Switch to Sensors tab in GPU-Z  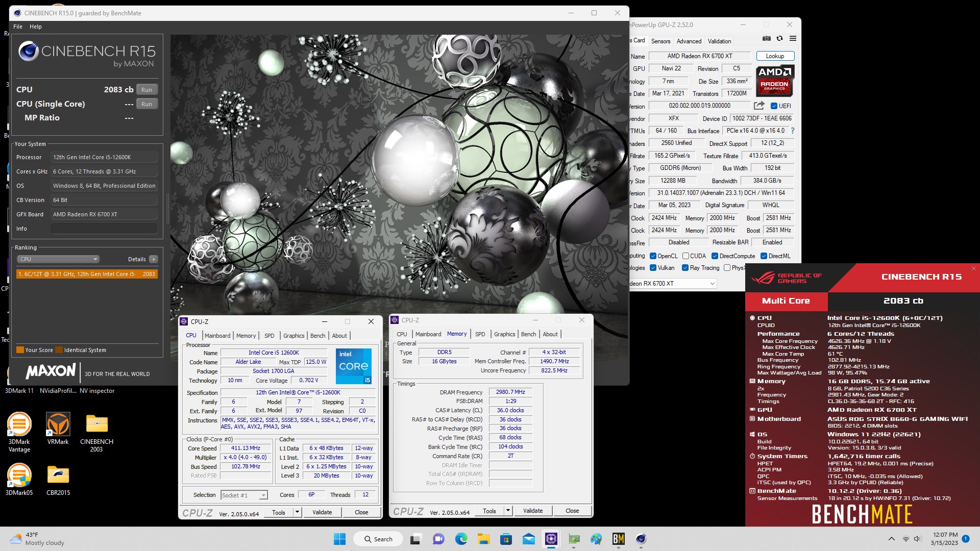[660, 41]
